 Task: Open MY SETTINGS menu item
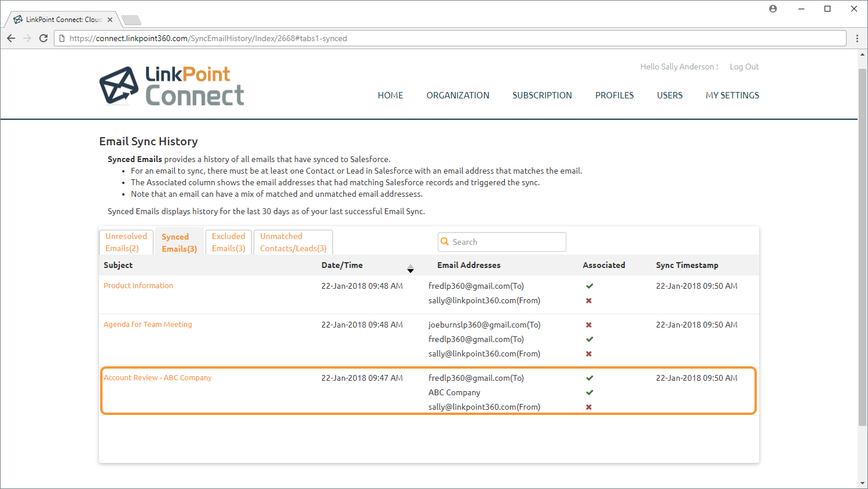point(733,95)
